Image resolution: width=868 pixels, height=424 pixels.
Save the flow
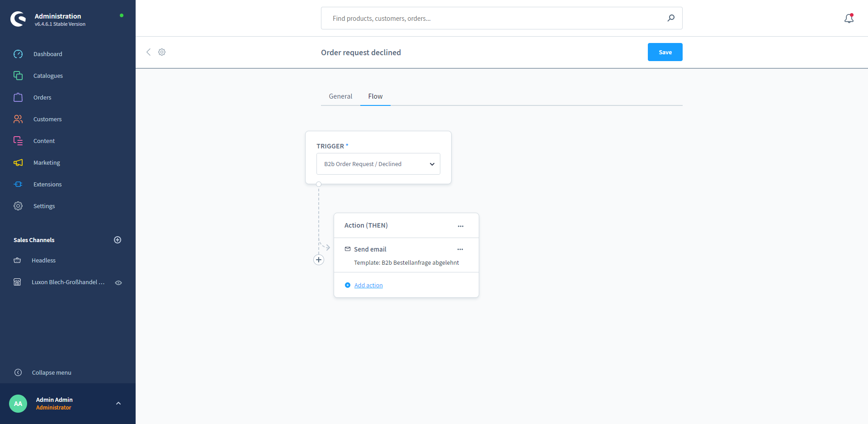pos(665,52)
